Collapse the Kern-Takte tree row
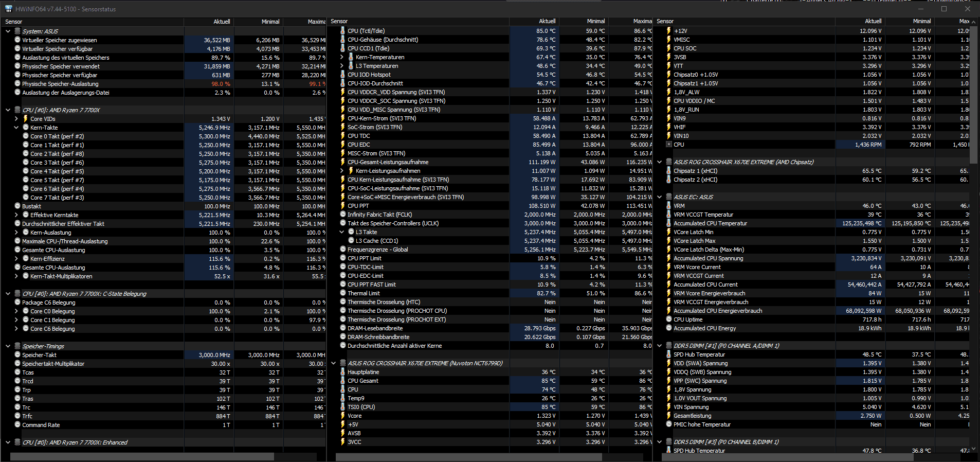The width and height of the screenshot is (980, 462). [x=16, y=128]
